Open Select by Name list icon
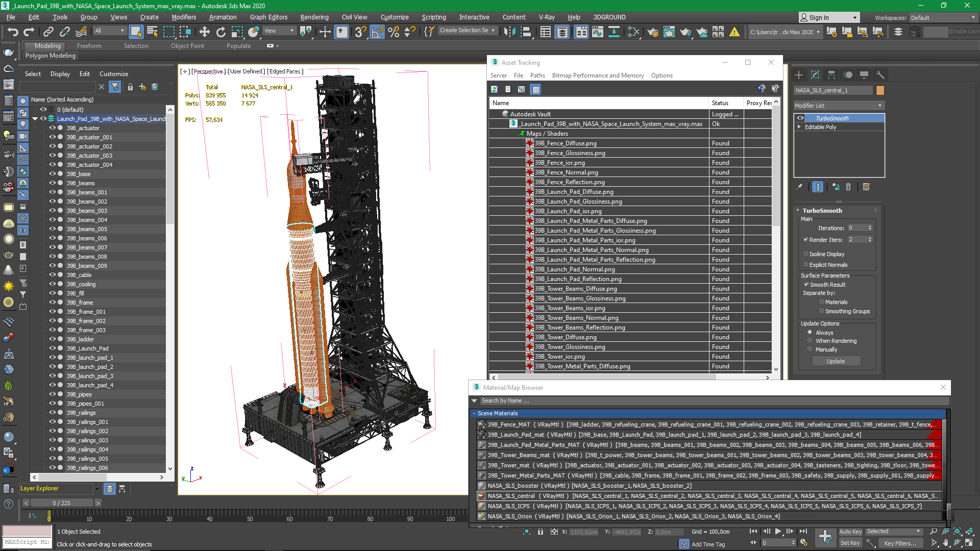Image resolution: width=980 pixels, height=551 pixels. [152, 32]
